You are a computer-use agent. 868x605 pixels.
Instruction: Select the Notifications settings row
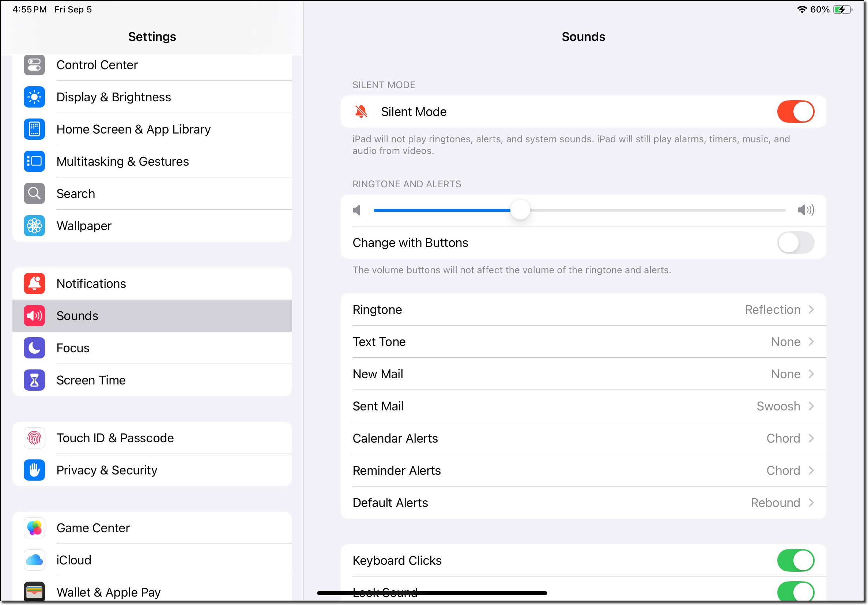(x=152, y=283)
